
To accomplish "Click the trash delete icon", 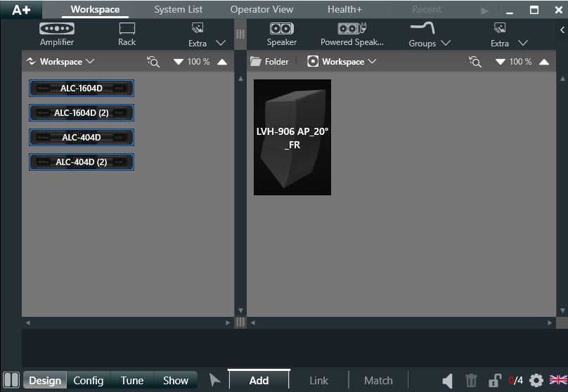I will (471, 381).
